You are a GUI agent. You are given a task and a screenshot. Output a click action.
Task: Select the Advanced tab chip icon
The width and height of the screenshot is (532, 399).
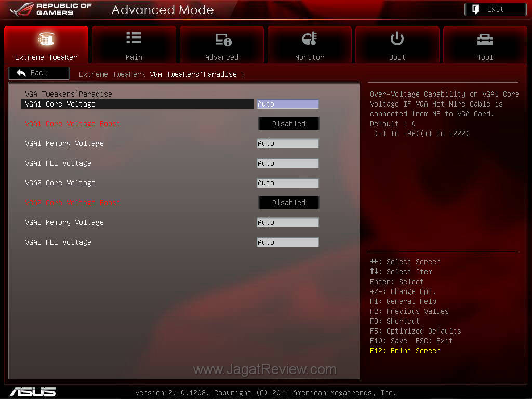222,39
